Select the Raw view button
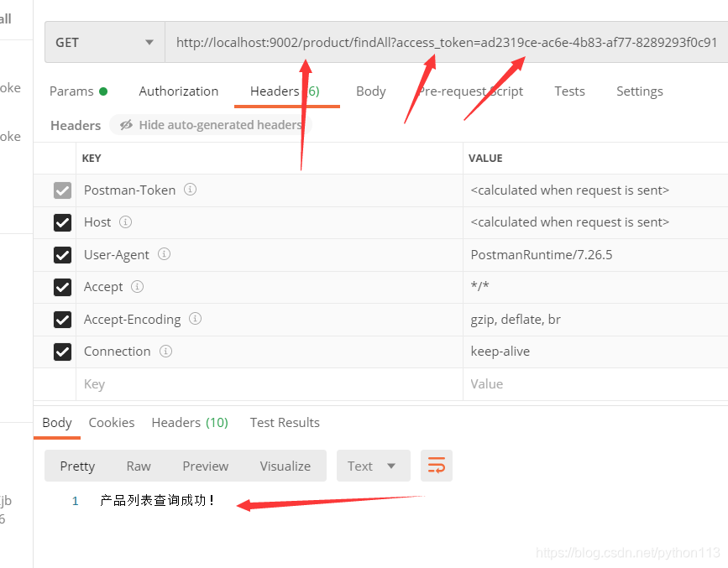The width and height of the screenshot is (728, 568). click(139, 466)
